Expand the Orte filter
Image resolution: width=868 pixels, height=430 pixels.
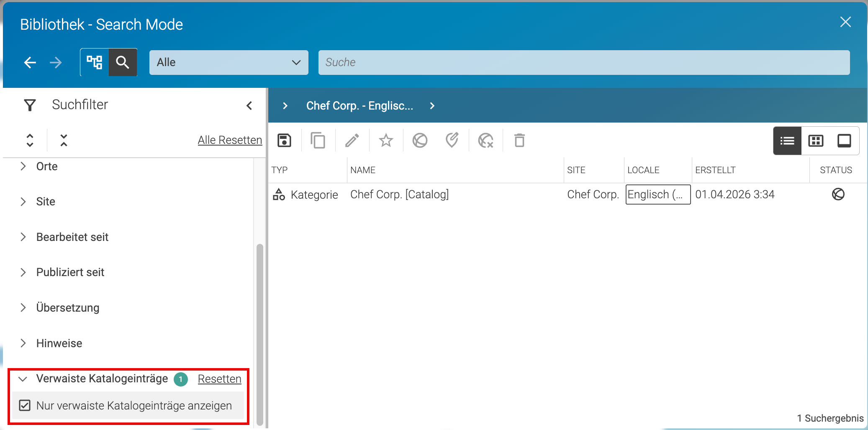click(x=23, y=166)
